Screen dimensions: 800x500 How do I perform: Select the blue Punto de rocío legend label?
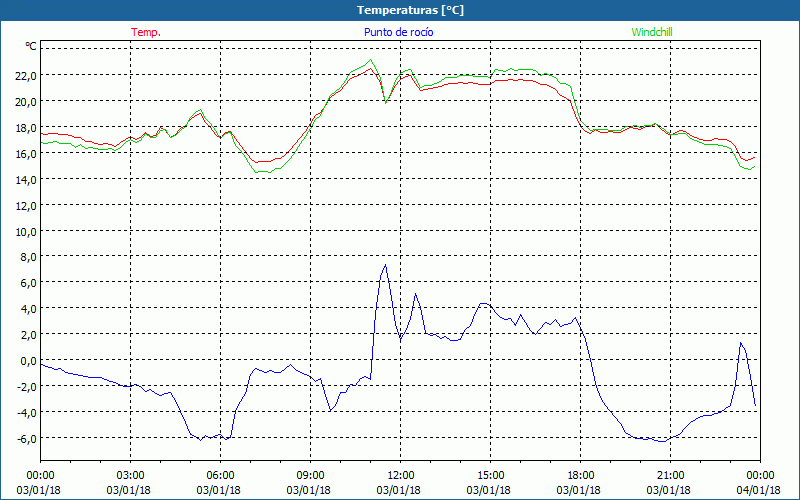coord(398,32)
